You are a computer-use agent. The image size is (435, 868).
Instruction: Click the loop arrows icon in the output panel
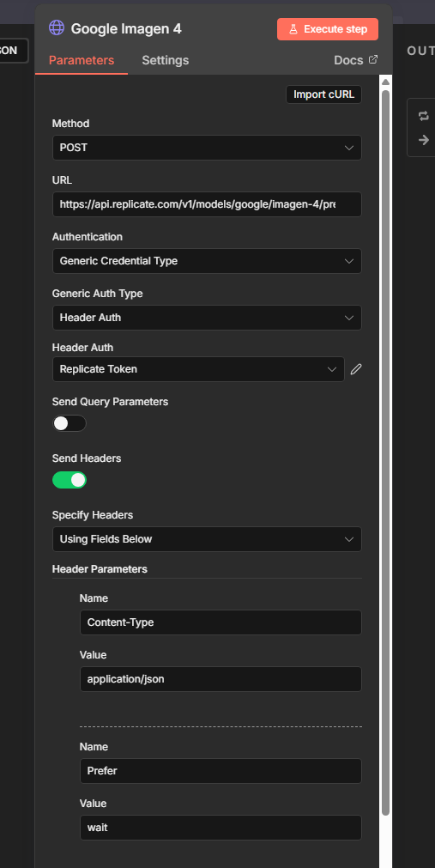[424, 116]
